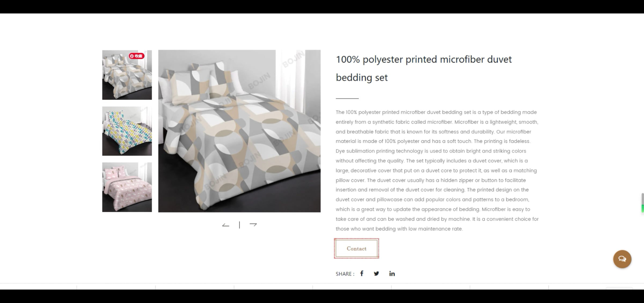Click the product description paragraph

point(437,170)
